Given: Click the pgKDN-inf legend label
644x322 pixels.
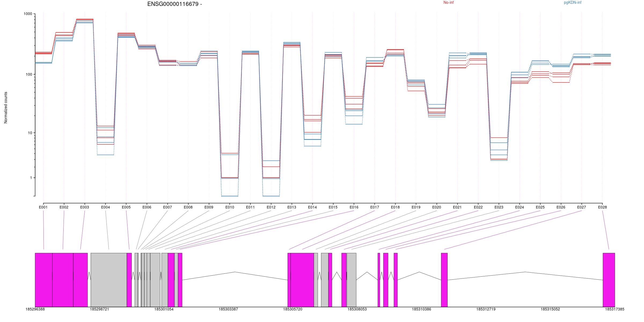Looking at the screenshot, I should pos(572,3).
